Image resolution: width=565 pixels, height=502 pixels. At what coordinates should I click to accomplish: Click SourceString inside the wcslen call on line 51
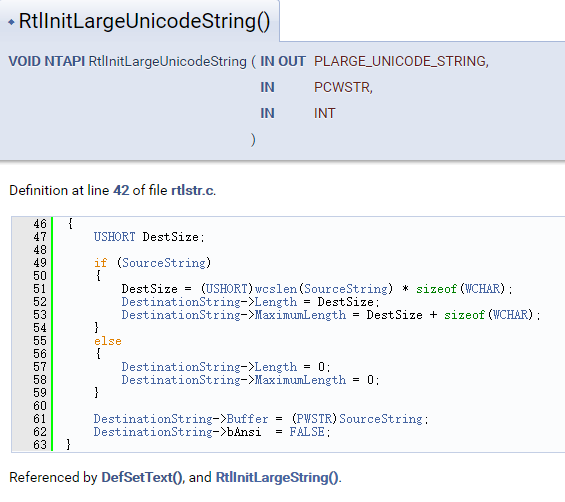(x=346, y=289)
